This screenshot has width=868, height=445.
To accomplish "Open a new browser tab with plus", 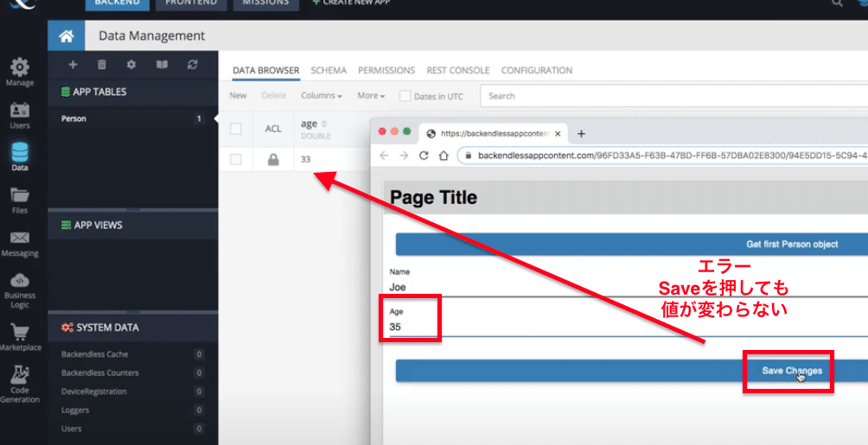I will [x=581, y=133].
